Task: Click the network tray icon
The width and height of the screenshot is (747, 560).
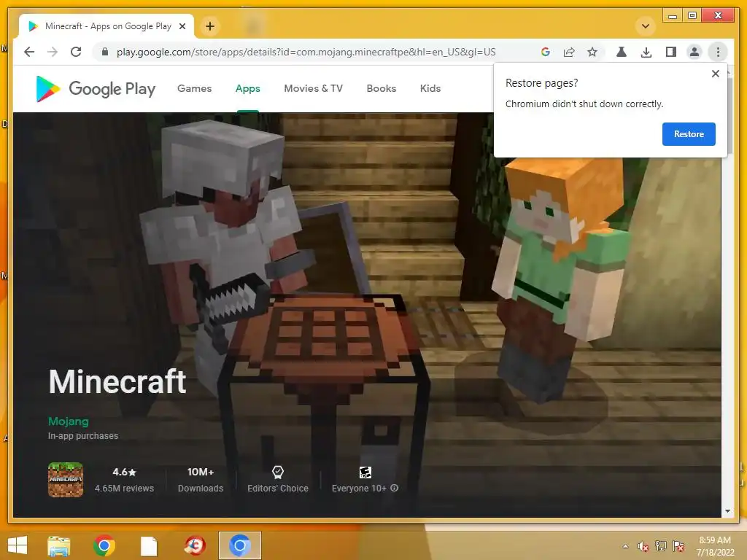Action: tap(661, 545)
